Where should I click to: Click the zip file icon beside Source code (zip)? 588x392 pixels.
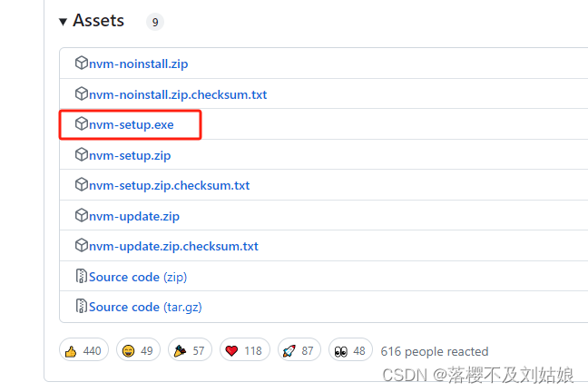pos(82,276)
